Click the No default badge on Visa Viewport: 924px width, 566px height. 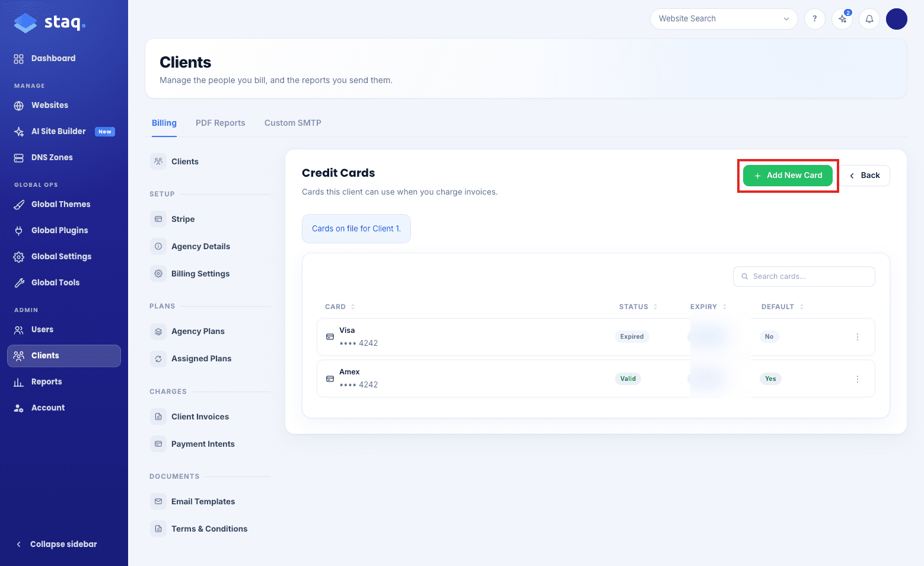point(769,337)
